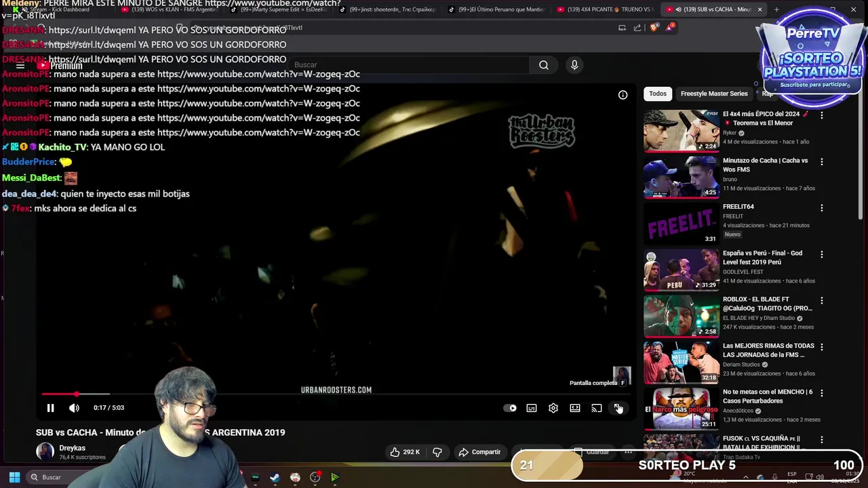Open the FREELIT64 video thumbnail
This screenshot has width=868, height=488.
[681, 224]
